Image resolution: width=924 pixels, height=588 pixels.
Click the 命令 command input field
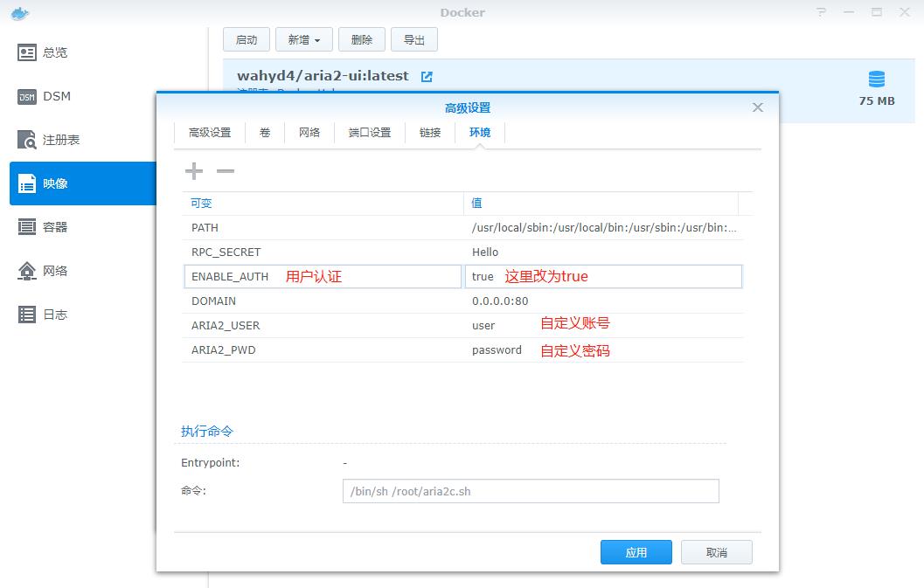(531, 491)
